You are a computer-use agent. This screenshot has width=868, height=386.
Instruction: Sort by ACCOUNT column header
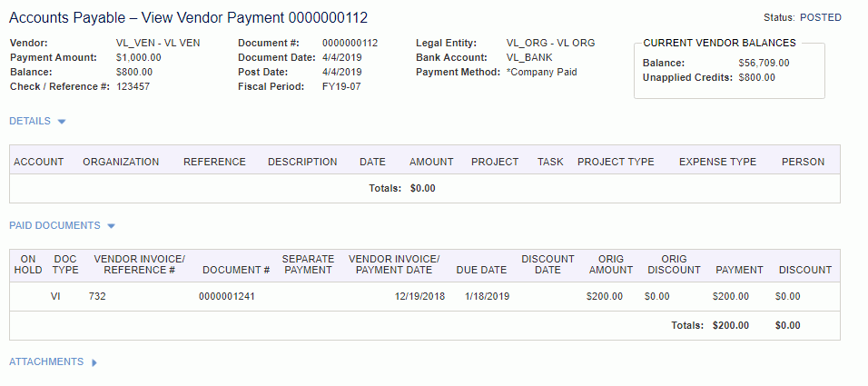coord(39,162)
